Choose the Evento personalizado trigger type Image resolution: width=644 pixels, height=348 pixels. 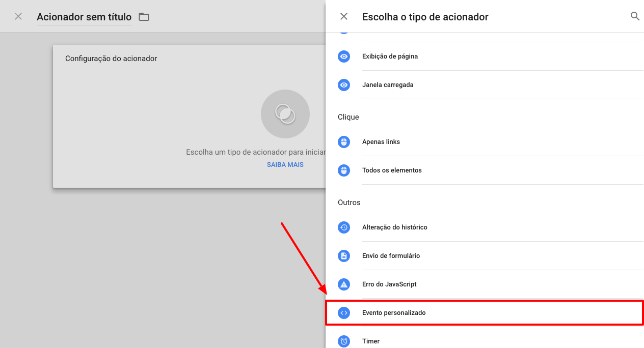click(485, 313)
